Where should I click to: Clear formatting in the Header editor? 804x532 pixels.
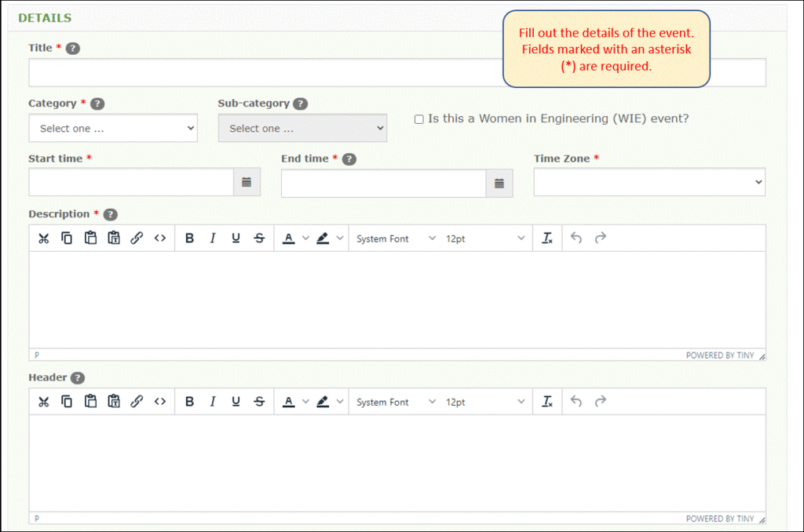pos(547,401)
